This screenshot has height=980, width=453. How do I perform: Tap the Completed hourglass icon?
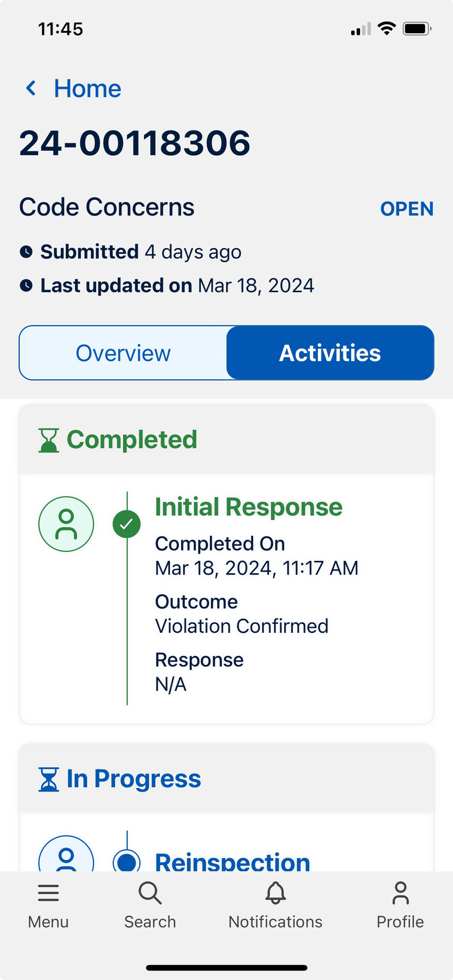coord(48,440)
